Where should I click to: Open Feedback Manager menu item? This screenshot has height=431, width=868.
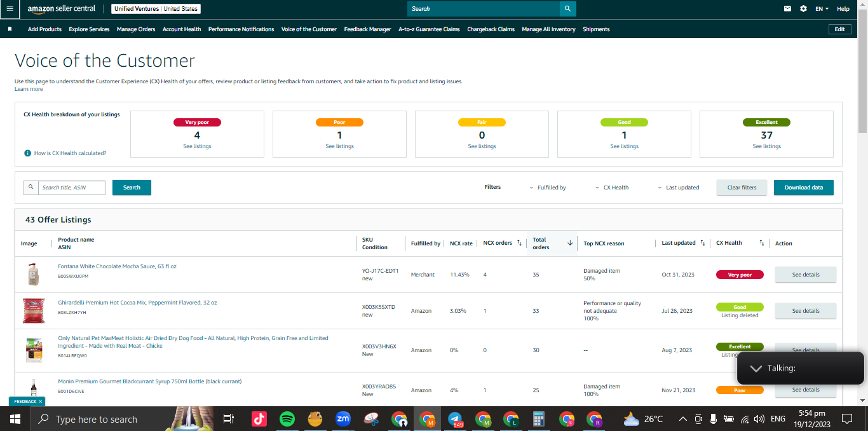coord(367,29)
